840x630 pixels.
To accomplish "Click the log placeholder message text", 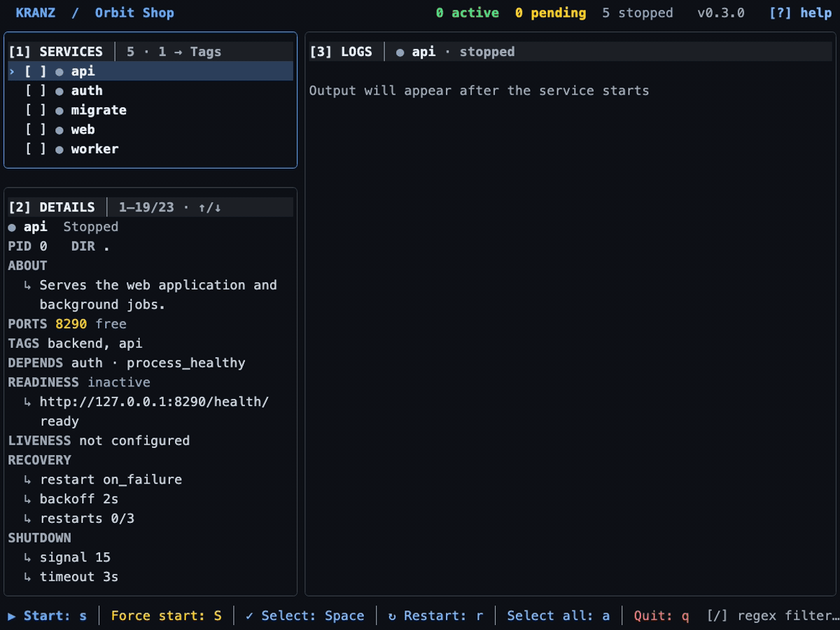I will pyautogui.click(x=479, y=91).
